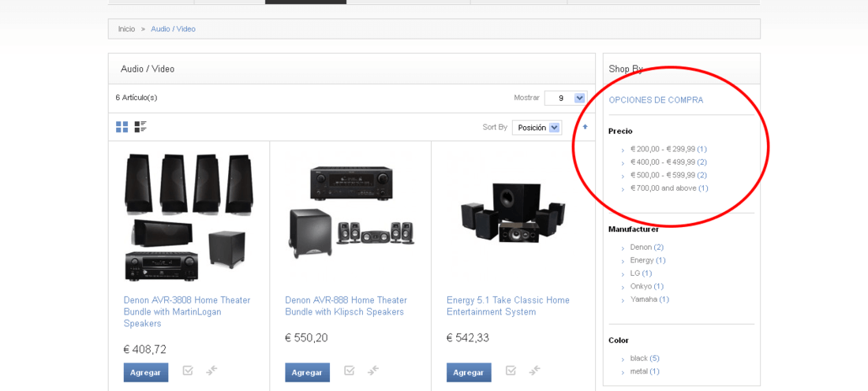
Task: Open Energy 5.1 Take Classic product link
Action: (x=507, y=306)
